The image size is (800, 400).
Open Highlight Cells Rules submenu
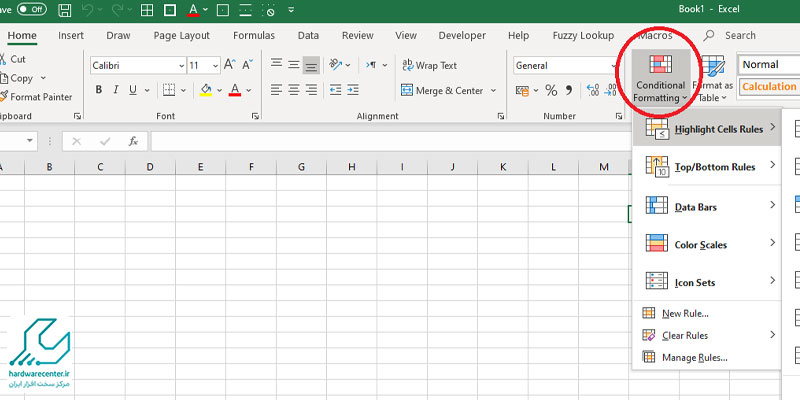(707, 128)
